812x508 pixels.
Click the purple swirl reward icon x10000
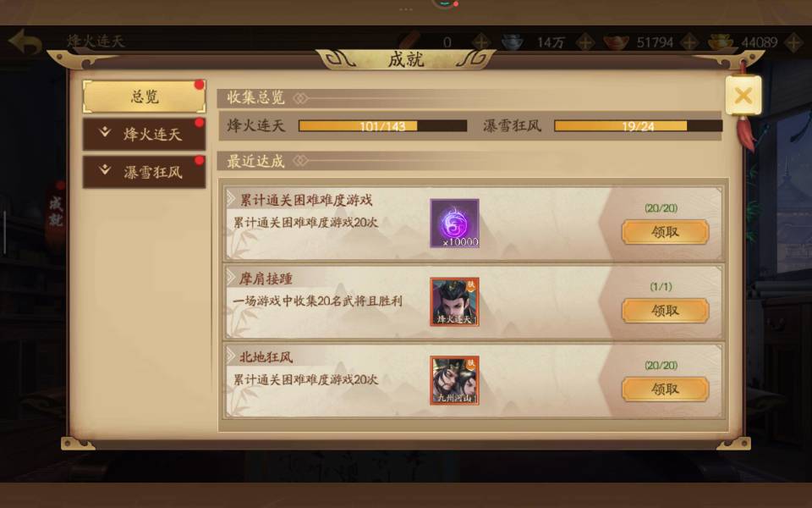point(455,224)
